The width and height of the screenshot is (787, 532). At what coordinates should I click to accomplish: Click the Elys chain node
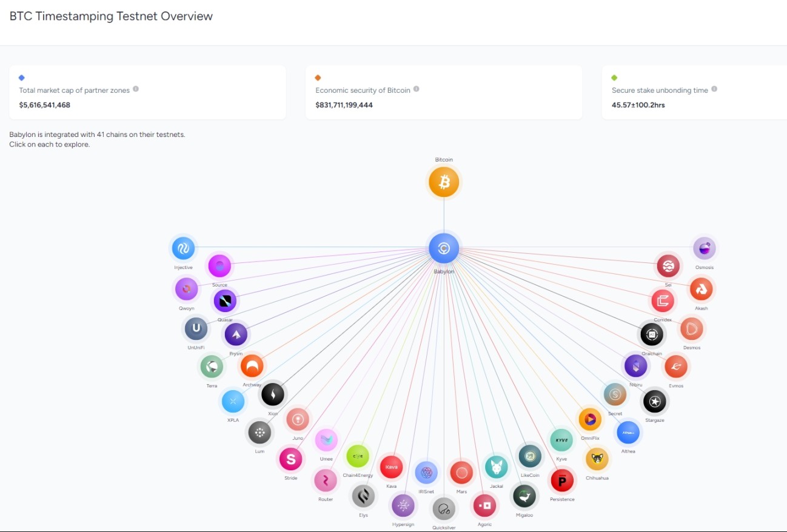pyautogui.click(x=363, y=497)
